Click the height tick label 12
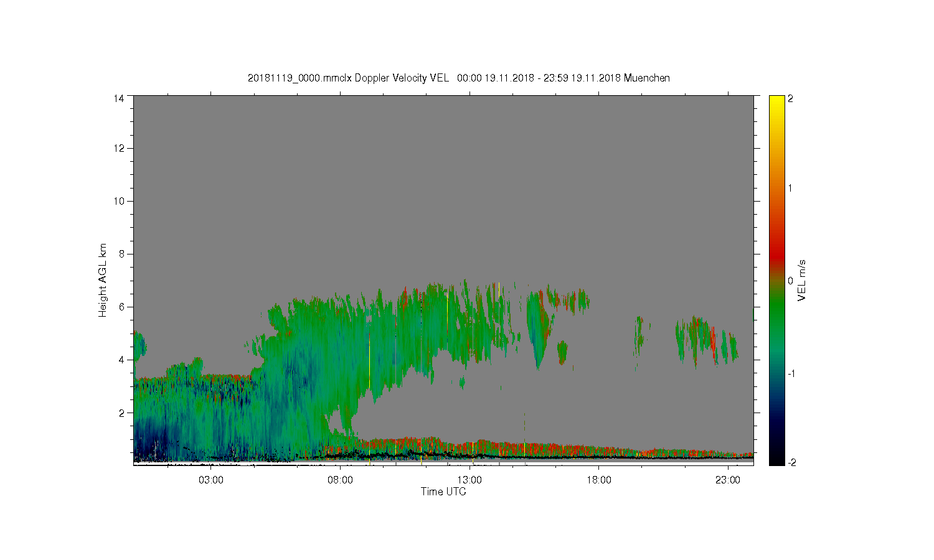The width and height of the screenshot is (934, 560). tap(118, 148)
